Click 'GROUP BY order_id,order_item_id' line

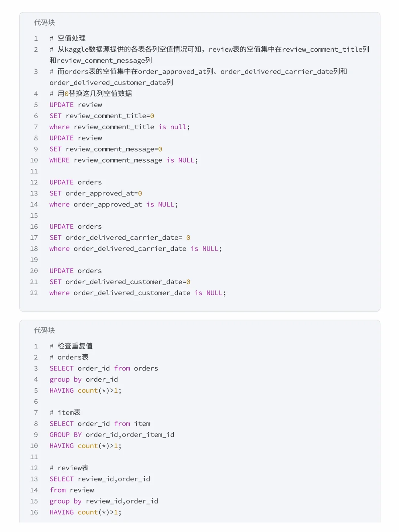(112, 435)
